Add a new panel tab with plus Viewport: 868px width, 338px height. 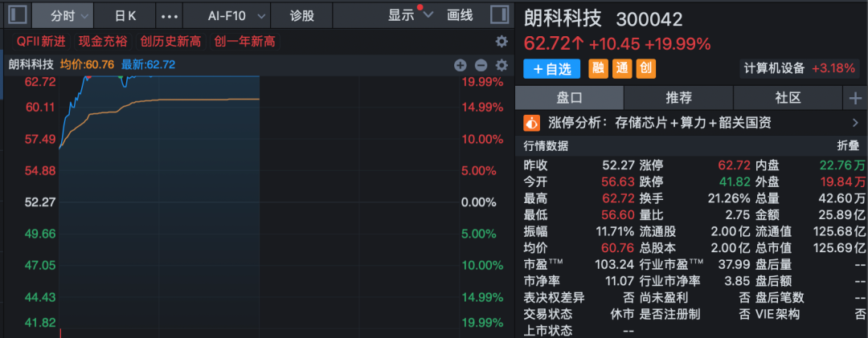coord(855,99)
